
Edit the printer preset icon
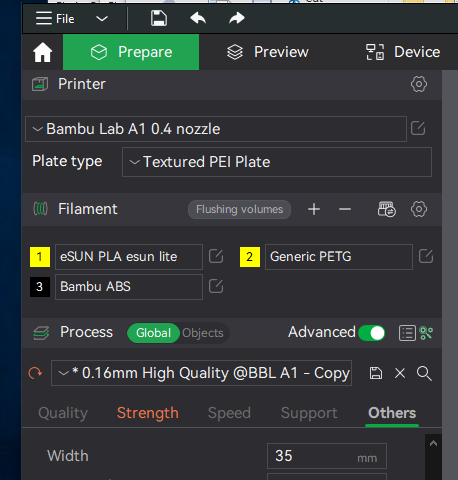pos(418,128)
